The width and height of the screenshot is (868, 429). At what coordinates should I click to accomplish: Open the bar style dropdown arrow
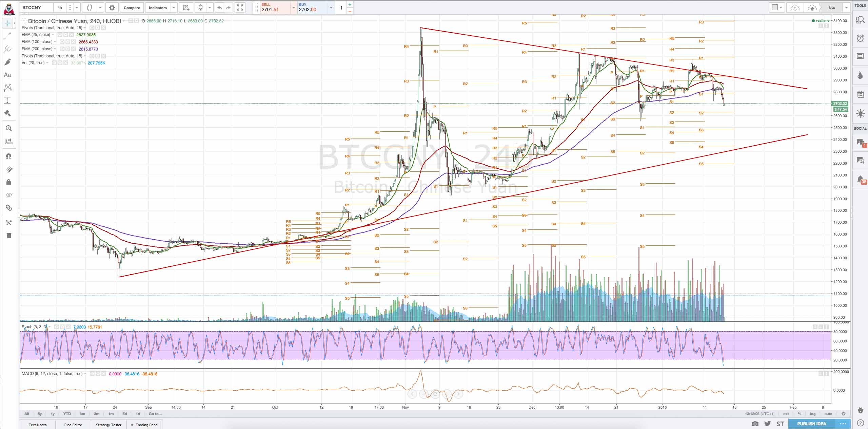point(100,7)
